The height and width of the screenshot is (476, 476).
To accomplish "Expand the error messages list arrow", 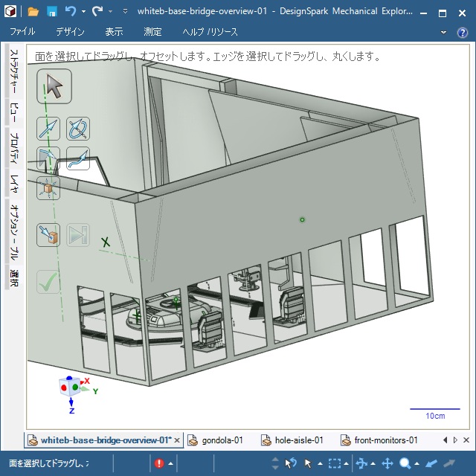I will tap(170, 463).
